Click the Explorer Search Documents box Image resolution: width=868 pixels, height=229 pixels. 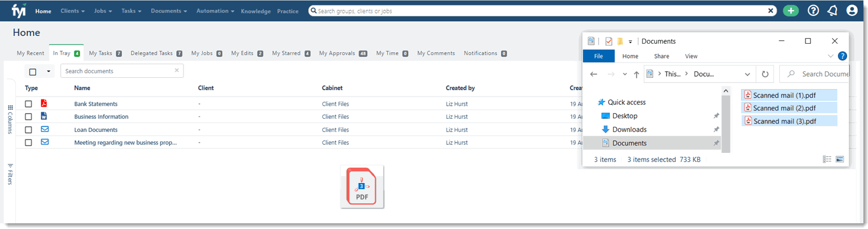click(814, 74)
